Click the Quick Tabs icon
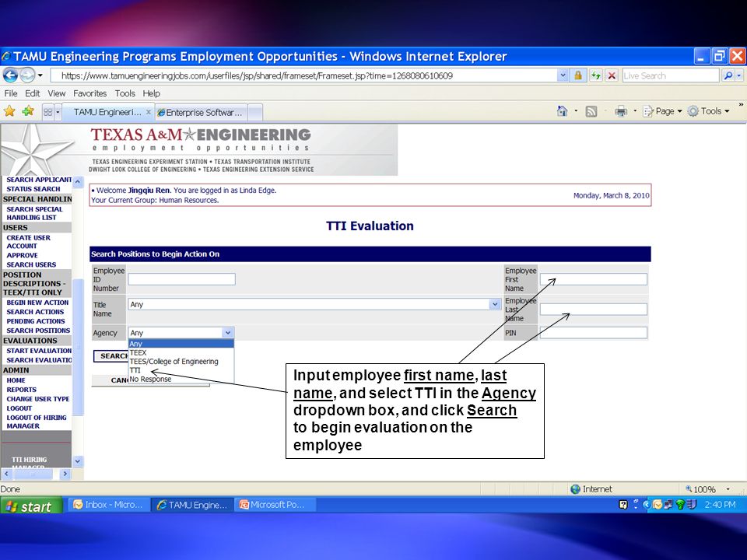Viewport: 747px width, 560px height. click(47, 112)
